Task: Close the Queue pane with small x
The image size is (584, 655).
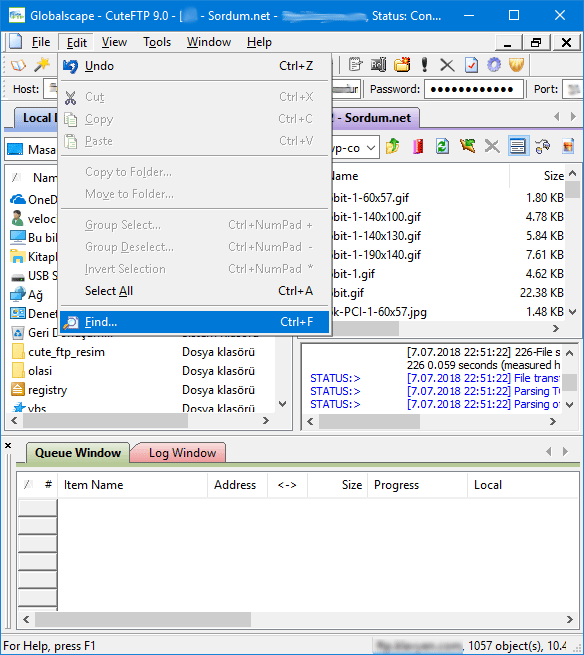Action: pyautogui.click(x=8, y=446)
